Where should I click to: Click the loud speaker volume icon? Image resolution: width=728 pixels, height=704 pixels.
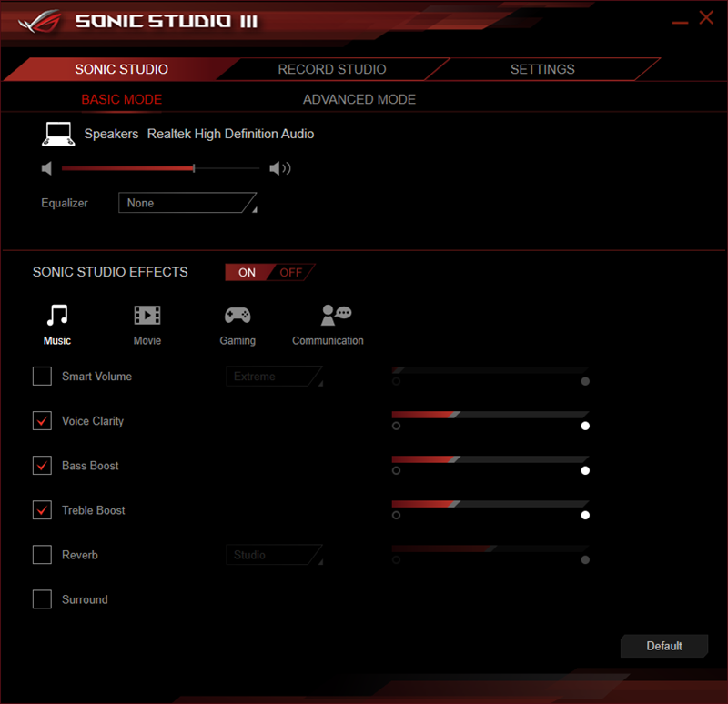279,168
